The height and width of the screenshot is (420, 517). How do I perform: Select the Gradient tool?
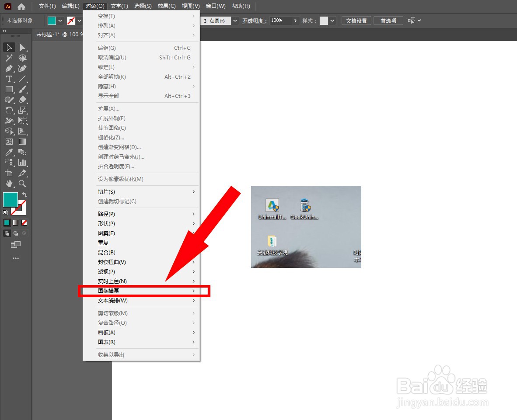[x=22, y=142]
